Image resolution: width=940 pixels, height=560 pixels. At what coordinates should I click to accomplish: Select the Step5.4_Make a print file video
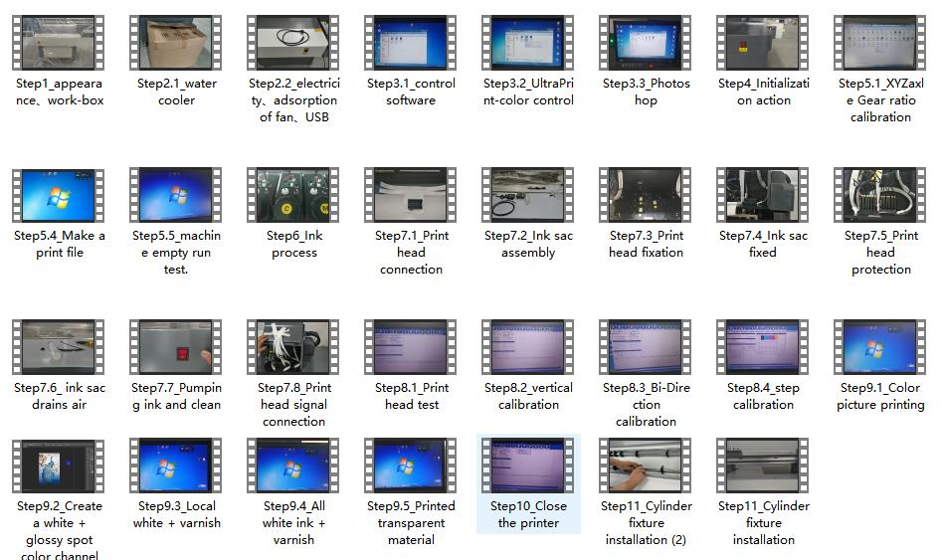60,195
